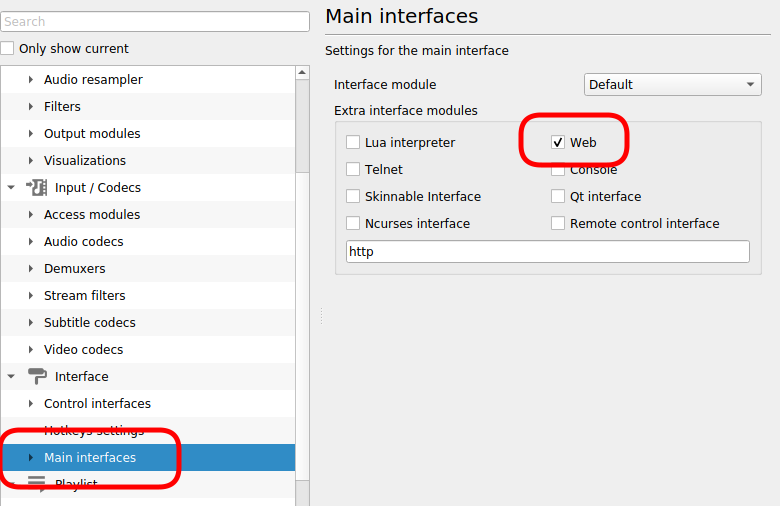Viewport: 780px width, 506px height.
Task: Click the Input / Codecs category icon
Action: 36,187
